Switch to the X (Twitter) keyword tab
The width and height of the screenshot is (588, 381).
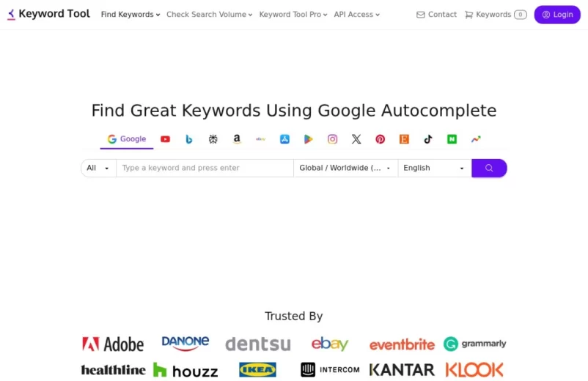tap(356, 139)
